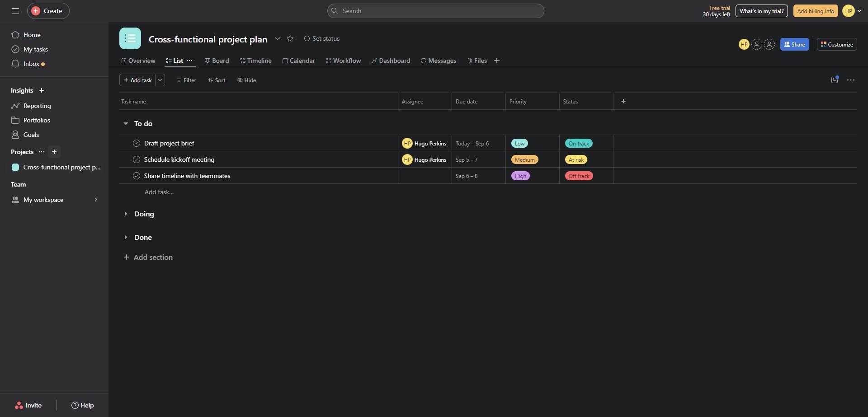The image size is (868, 417).
Task: Click the On track status tag
Action: point(579,143)
